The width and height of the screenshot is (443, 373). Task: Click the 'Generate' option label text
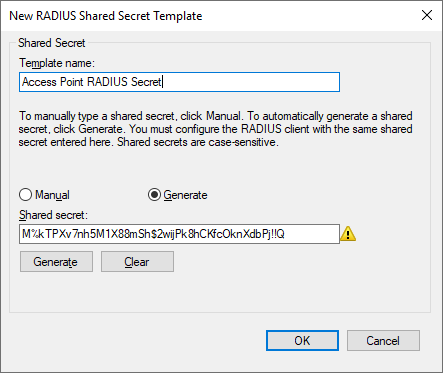(x=185, y=195)
